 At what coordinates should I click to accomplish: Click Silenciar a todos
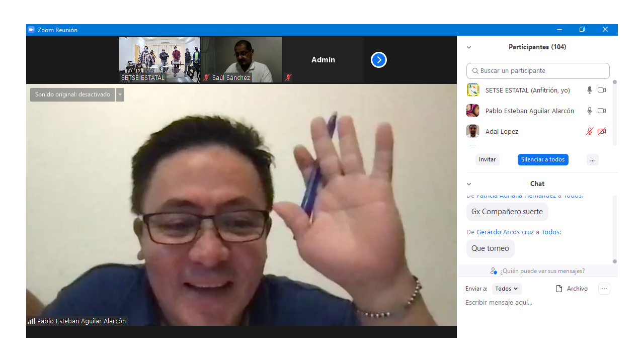pos(543,159)
